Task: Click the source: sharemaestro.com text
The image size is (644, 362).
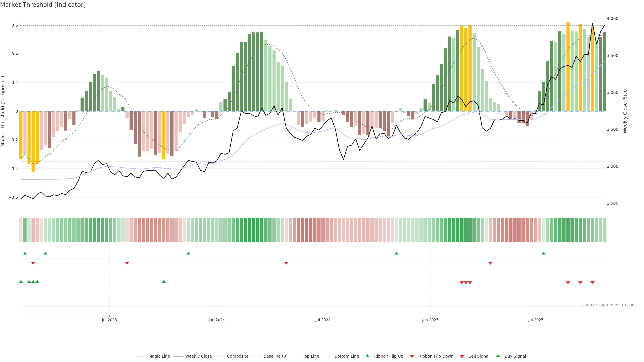Action: coord(609,305)
